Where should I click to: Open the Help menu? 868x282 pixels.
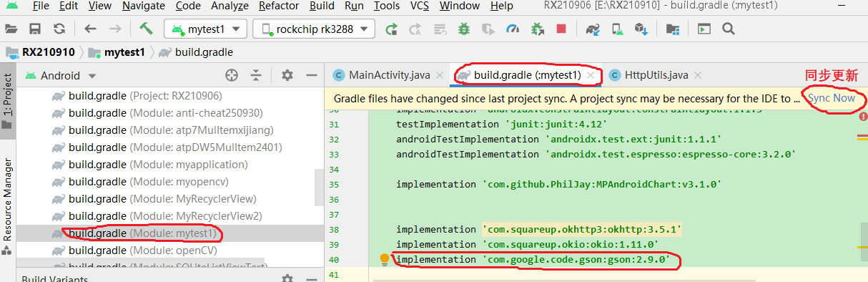pos(502,6)
